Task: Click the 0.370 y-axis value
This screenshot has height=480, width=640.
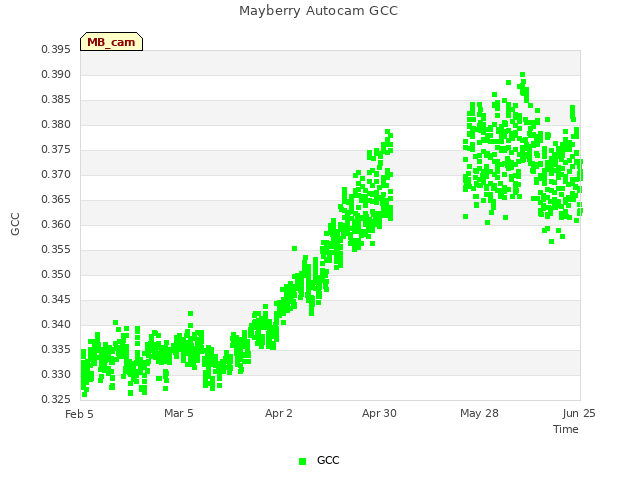Action: (56, 175)
